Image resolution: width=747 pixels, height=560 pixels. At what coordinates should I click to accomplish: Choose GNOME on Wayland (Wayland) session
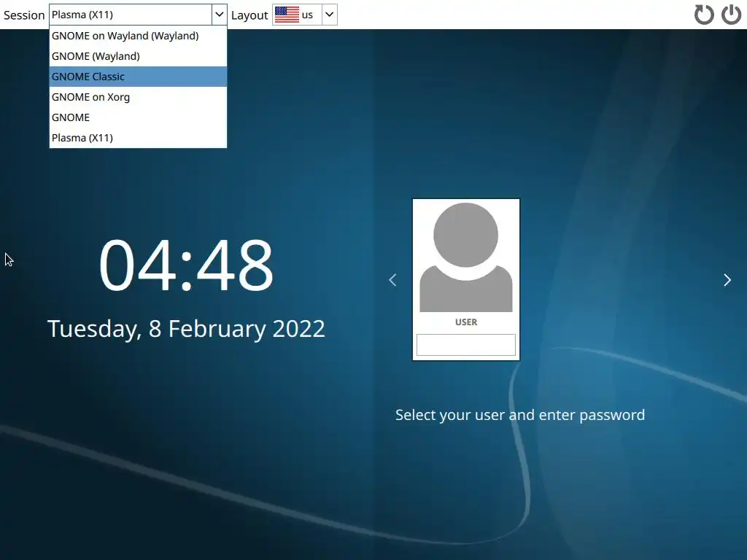(138, 36)
